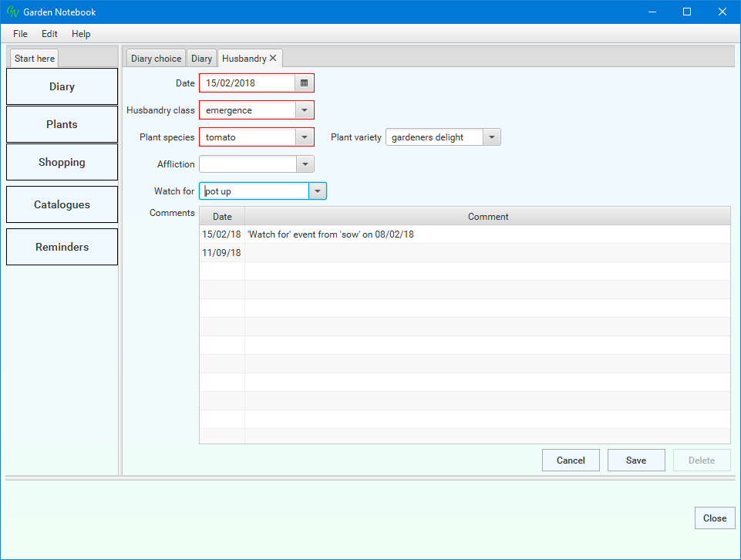Click the Cancel button
The height and width of the screenshot is (560, 741).
point(571,460)
